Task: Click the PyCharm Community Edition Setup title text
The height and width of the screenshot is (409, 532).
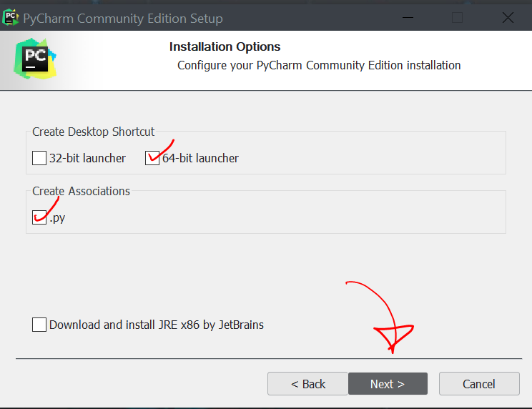Action: [x=123, y=19]
